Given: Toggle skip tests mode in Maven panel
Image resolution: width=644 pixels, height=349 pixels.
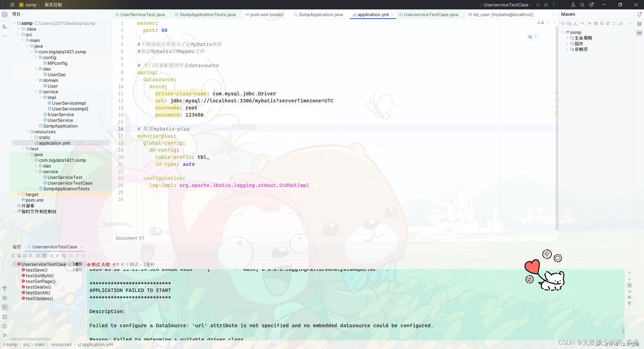Looking at the screenshot, I should click(608, 23).
